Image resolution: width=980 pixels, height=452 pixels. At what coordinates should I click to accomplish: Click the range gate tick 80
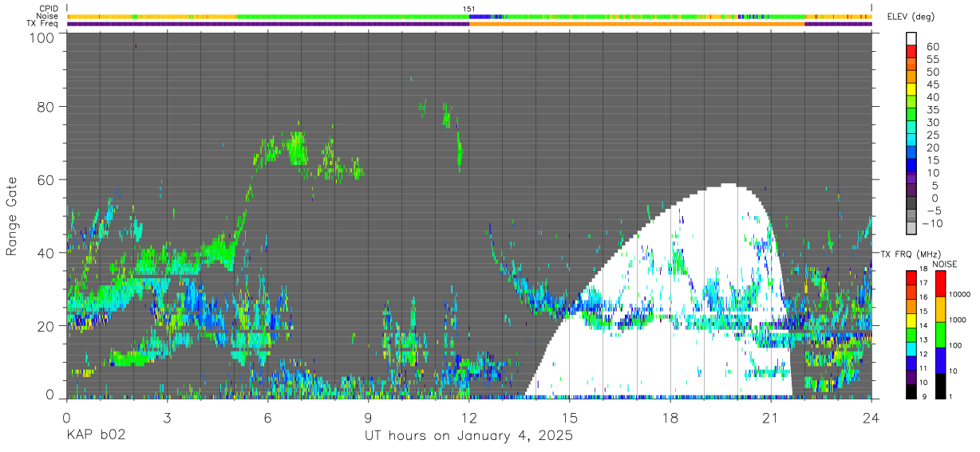click(46, 105)
